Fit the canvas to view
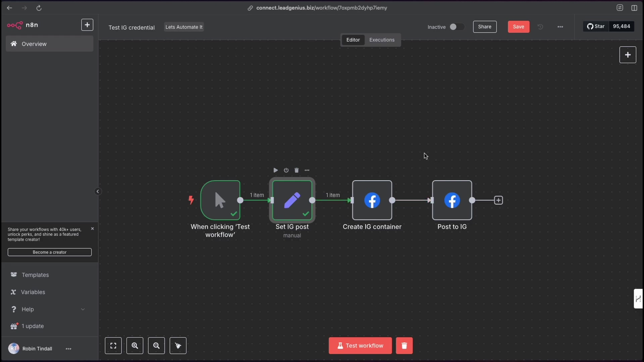Viewport: 644px width, 362px height. click(x=113, y=346)
